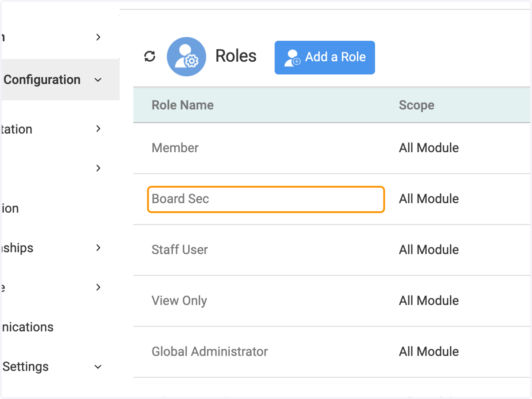The image size is (532, 399).
Task: Expand the topmost sidebar item chevron
Action: [98, 37]
